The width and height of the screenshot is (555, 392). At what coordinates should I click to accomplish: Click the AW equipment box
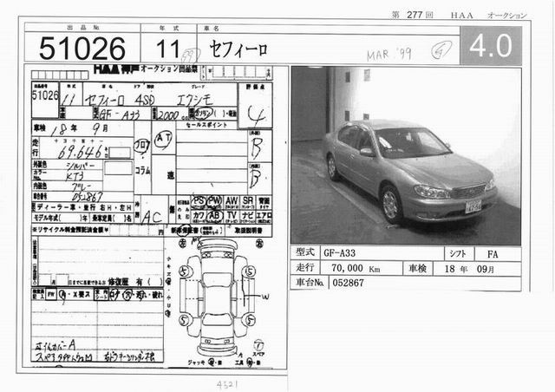tap(232, 202)
